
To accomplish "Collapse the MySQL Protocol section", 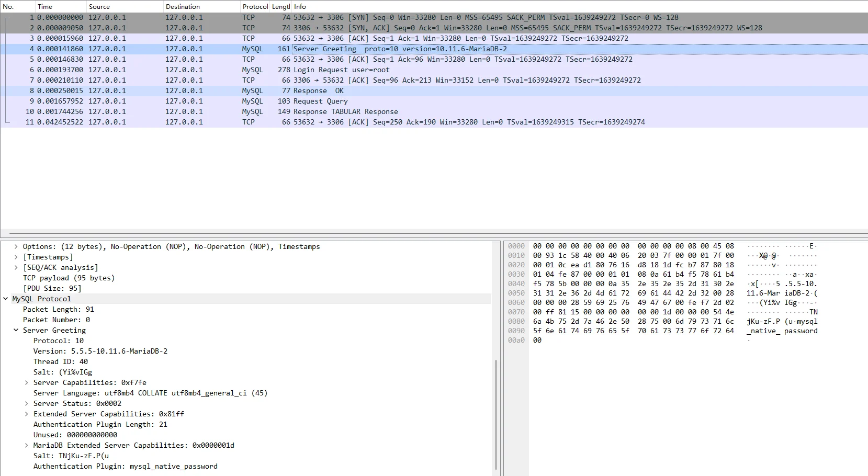I will 6,299.
